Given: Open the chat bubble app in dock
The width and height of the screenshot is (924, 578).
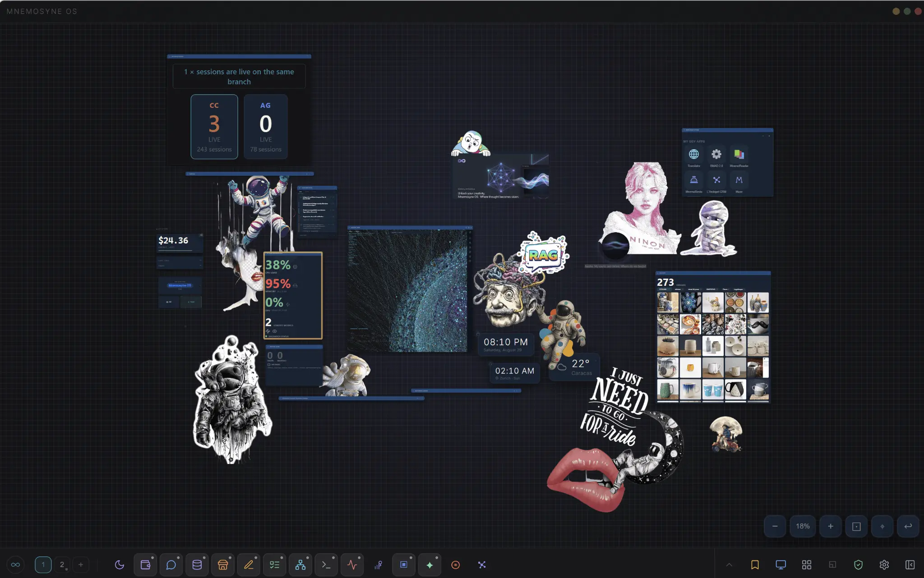Looking at the screenshot, I should click(x=171, y=564).
